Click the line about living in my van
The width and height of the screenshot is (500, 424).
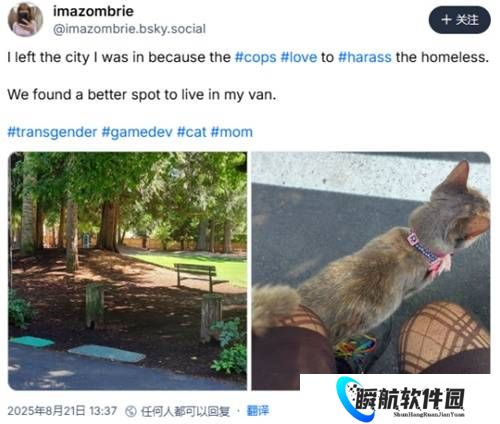click(142, 95)
